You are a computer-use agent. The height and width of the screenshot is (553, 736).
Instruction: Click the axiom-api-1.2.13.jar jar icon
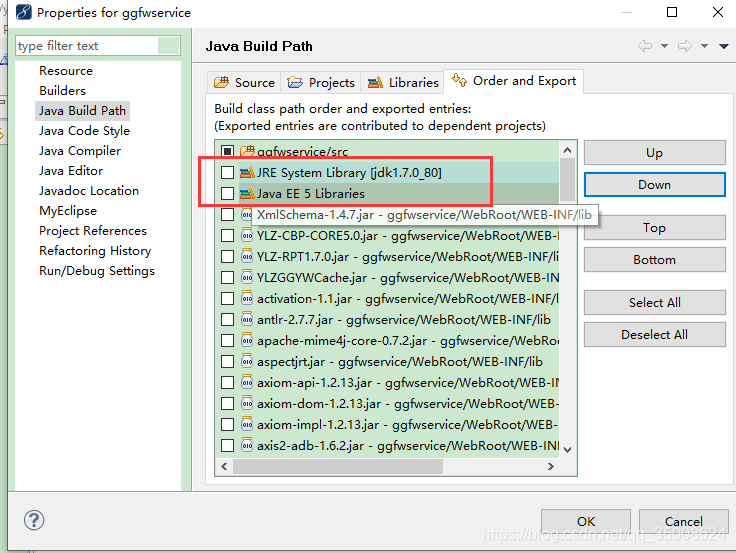[247, 382]
